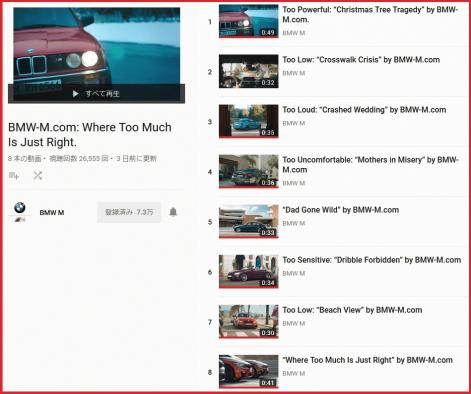
Task: Open title Too Loud: "Crashed Wedding"
Action: [364, 110]
